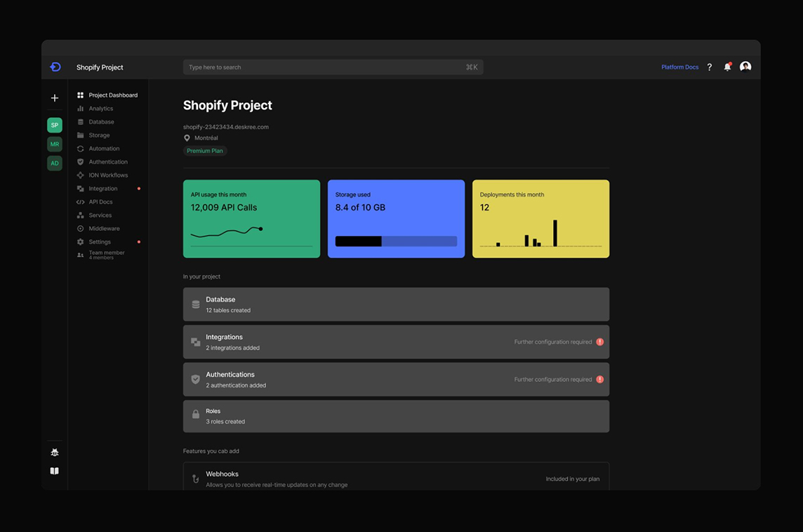Focus the 'Type here to search' field
The image size is (803, 532).
click(x=333, y=67)
